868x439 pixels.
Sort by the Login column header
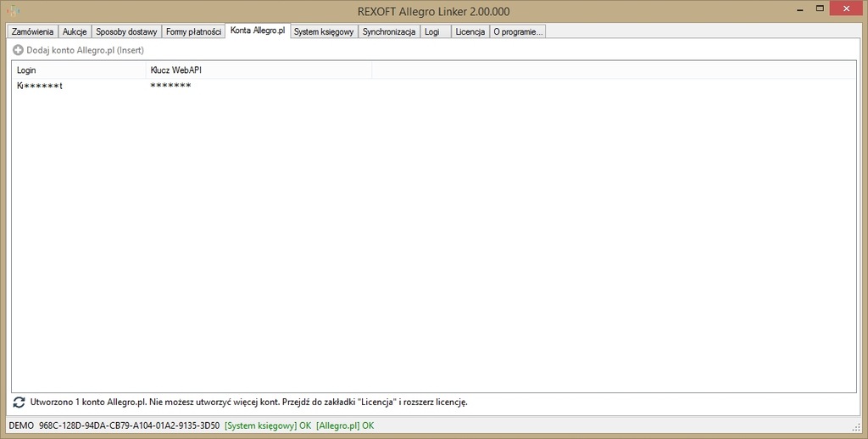coord(79,70)
